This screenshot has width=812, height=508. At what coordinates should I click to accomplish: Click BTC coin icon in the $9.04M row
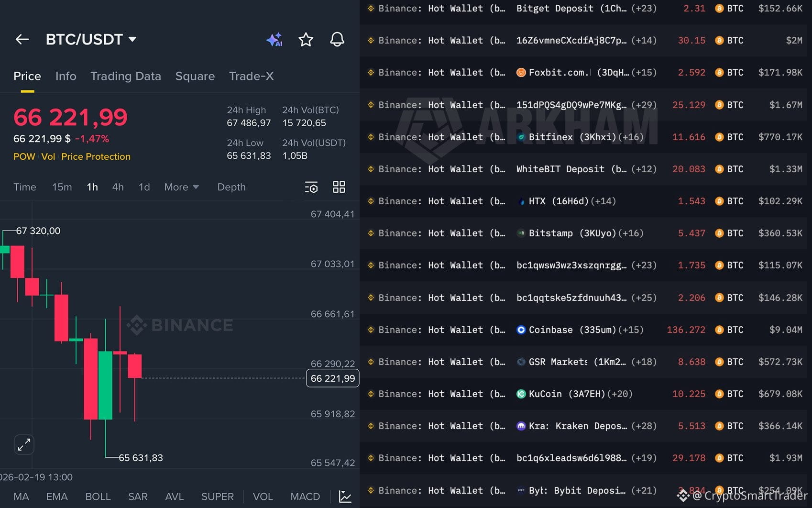[x=719, y=330]
